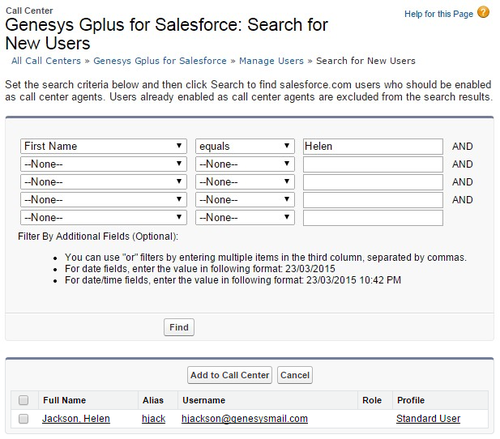This screenshot has height=439, width=500.
Task: Open second row operator dropdown
Action: 245,164
